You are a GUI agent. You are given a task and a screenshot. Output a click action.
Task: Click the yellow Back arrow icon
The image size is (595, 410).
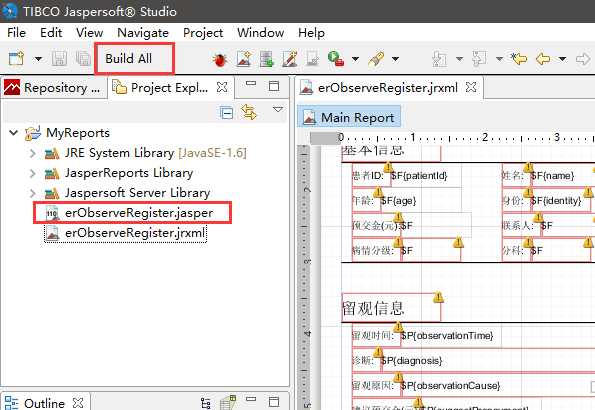point(543,59)
